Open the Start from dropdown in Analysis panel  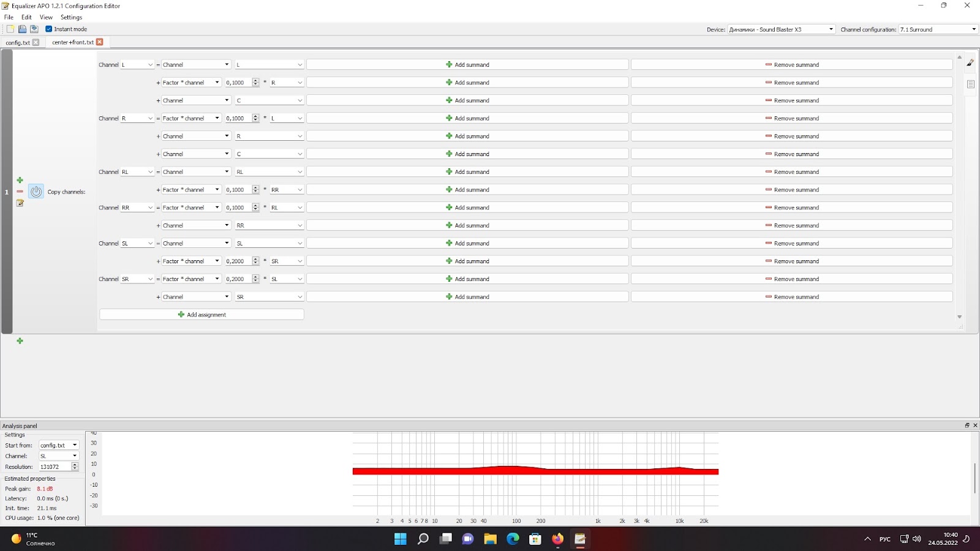click(x=59, y=445)
